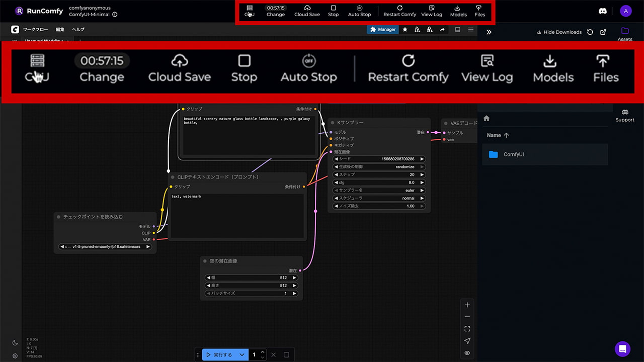Click the blue Manager button
Image resolution: width=644 pixels, height=362 pixels.
click(382, 30)
